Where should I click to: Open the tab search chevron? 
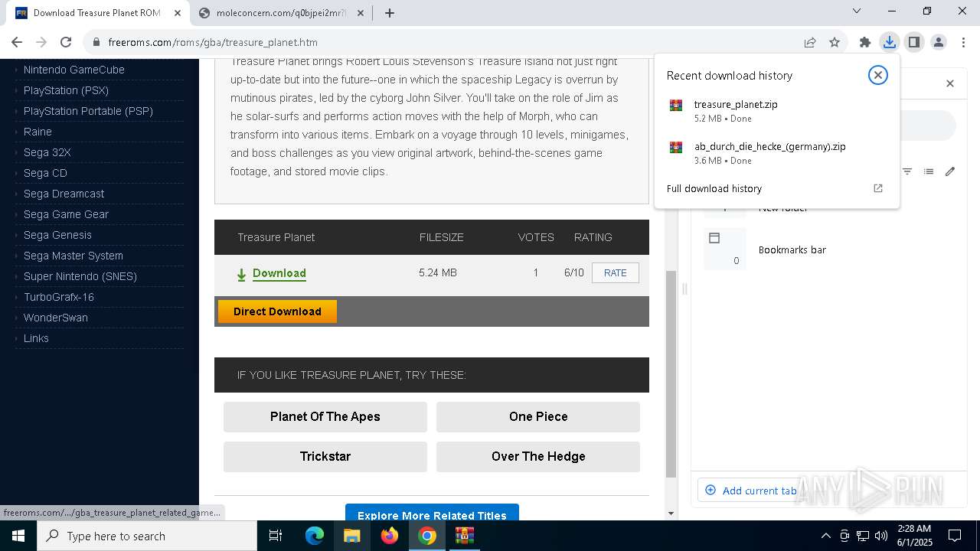point(857,11)
